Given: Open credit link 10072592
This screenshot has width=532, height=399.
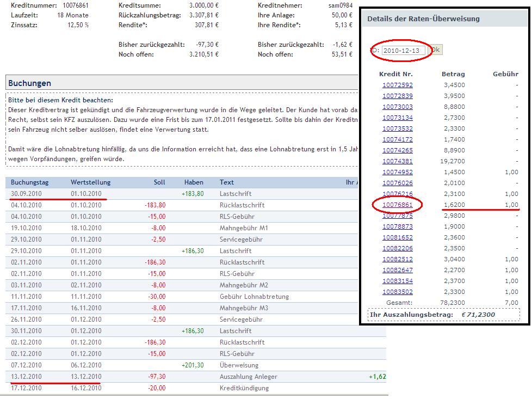Looking at the screenshot, I should (x=397, y=85).
